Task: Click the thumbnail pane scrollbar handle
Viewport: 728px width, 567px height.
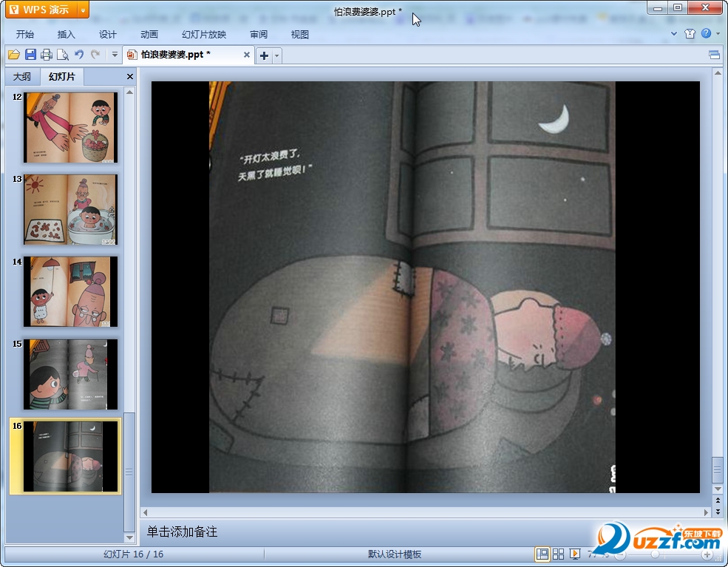Action: click(129, 472)
